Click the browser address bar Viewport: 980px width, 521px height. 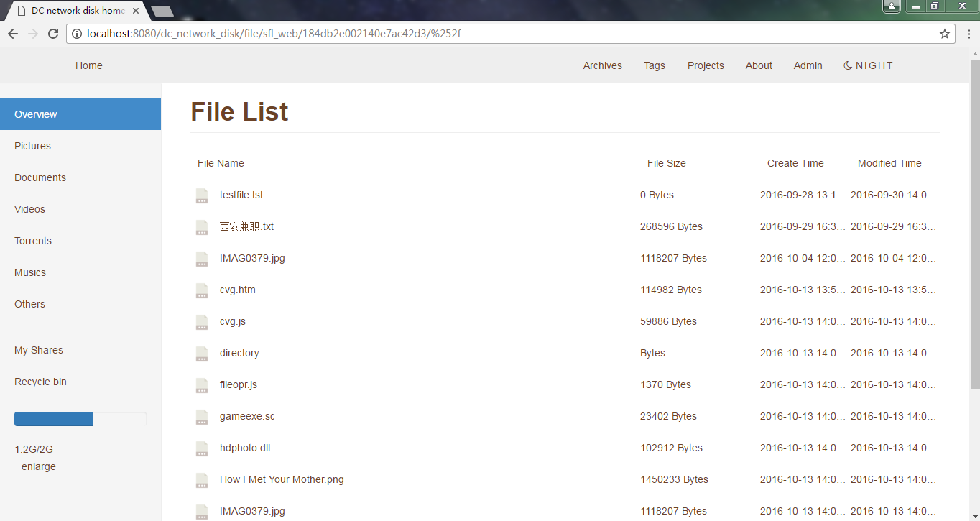click(510, 34)
